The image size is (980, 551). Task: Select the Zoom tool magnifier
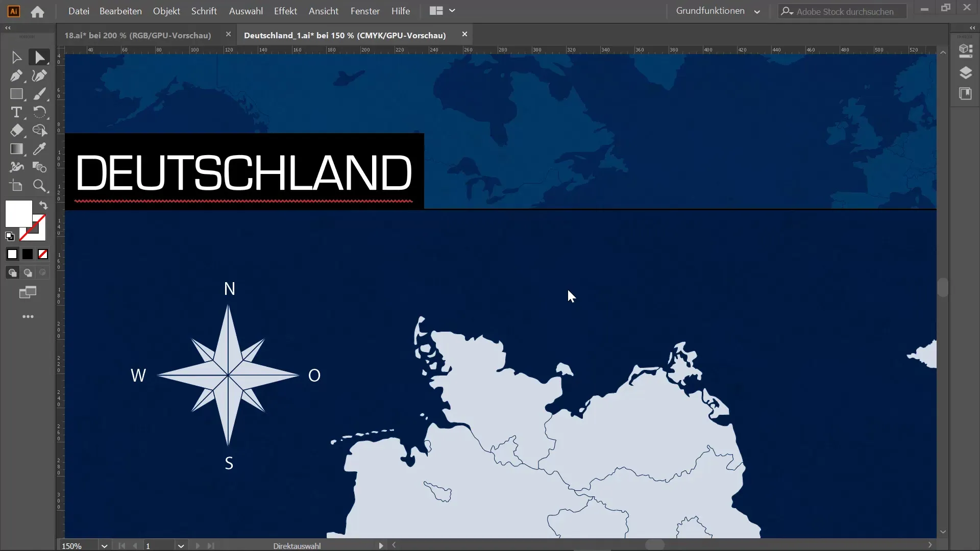pos(39,186)
